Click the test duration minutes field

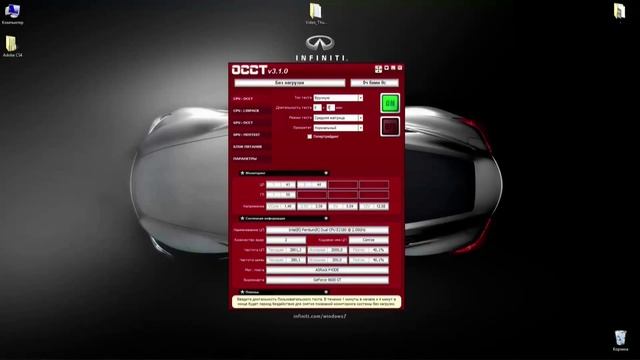pos(330,108)
